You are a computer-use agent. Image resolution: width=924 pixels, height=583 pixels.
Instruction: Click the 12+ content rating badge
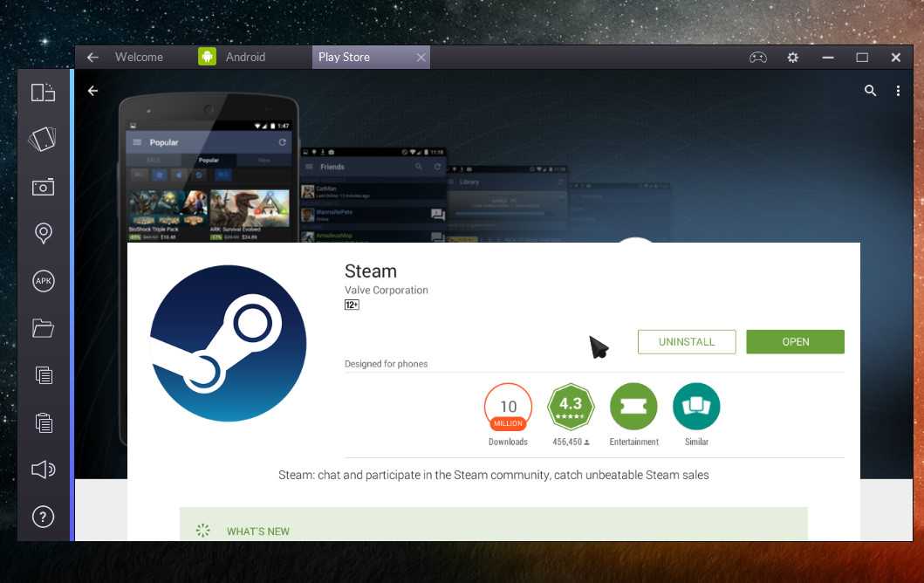click(352, 305)
